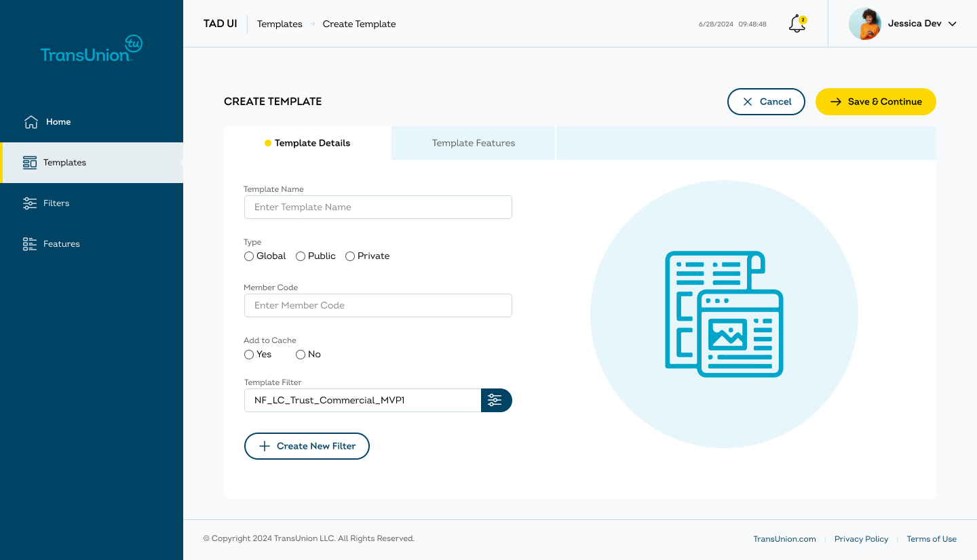Click the Filters sliders icon in sidebar

tap(30, 203)
